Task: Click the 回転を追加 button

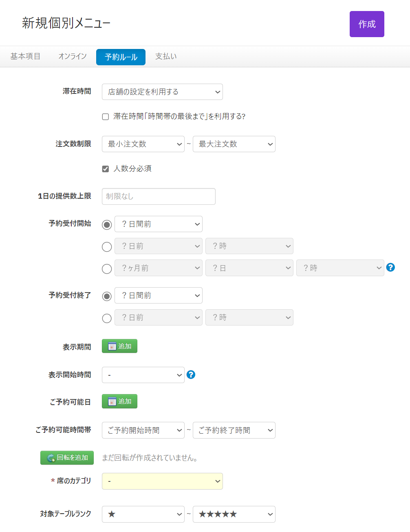Action: coord(67,458)
